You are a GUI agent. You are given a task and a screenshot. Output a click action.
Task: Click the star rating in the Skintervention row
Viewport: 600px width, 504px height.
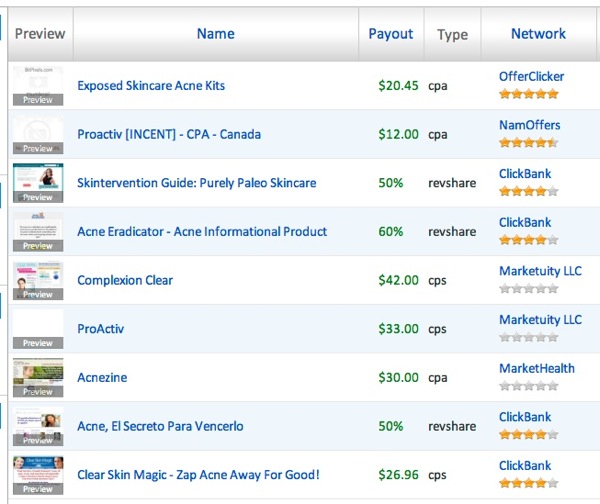click(529, 191)
